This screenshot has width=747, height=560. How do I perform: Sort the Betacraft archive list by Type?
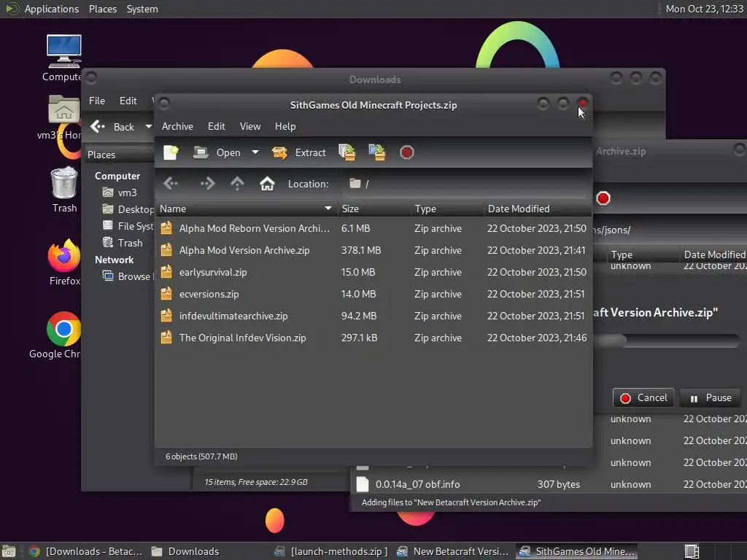click(643, 254)
